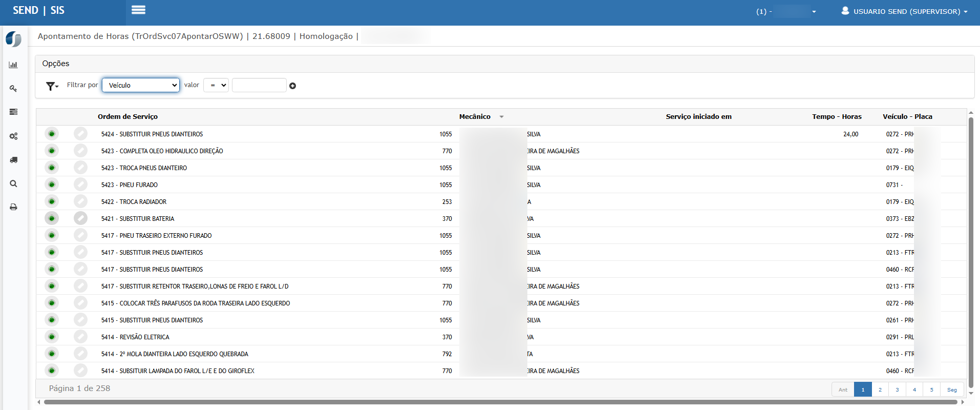Expand the USUARIO SEND (SUPERVISOR) user menu
This screenshot has height=410, width=980.
pos(904,11)
